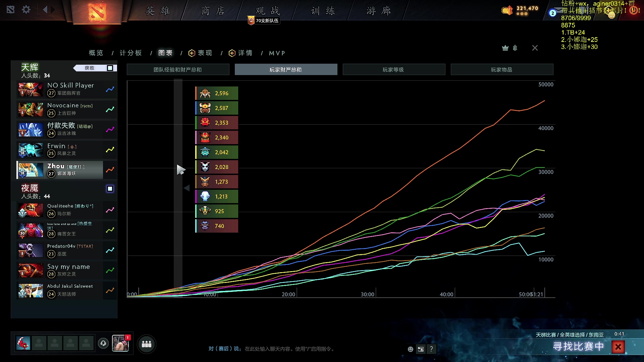Switch to 玩家财产总和 chart tab
Screen dimensions: 644x362
pos(286,69)
